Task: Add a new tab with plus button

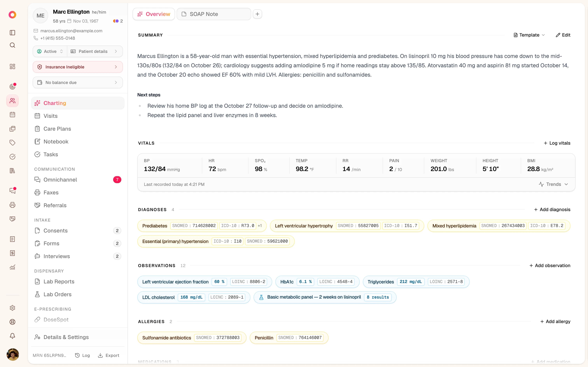Action: pyautogui.click(x=257, y=14)
